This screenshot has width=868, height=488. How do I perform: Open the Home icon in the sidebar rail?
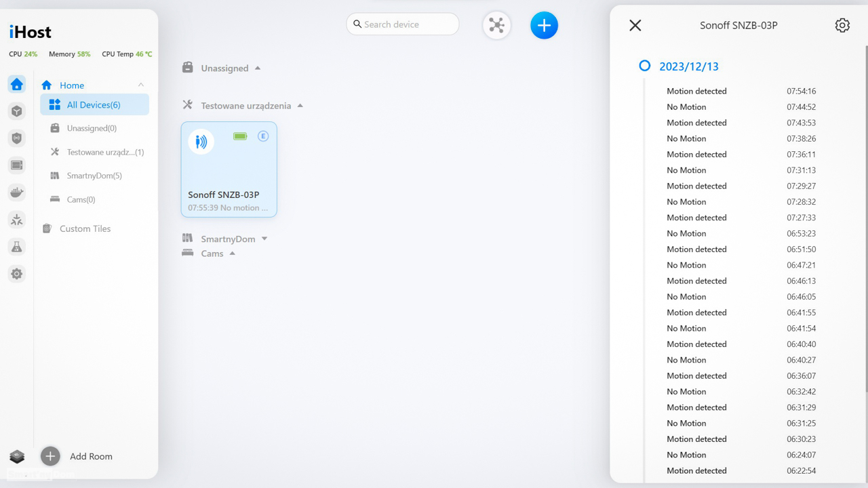[17, 84]
